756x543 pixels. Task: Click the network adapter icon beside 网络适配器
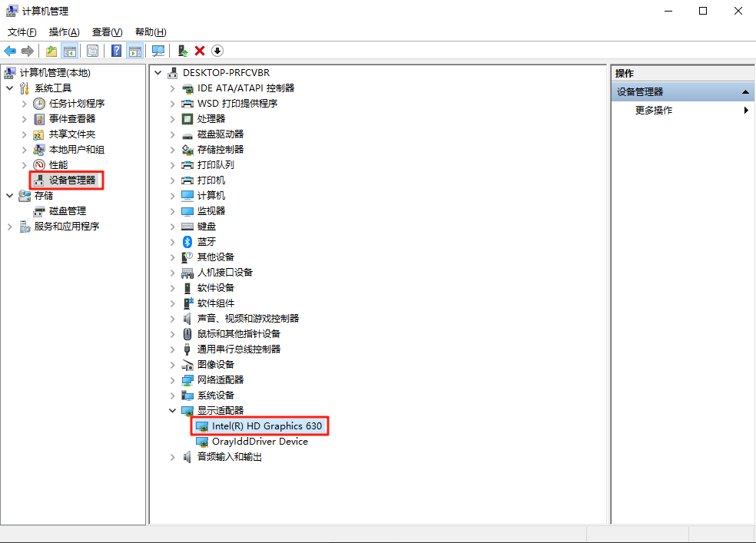point(187,380)
